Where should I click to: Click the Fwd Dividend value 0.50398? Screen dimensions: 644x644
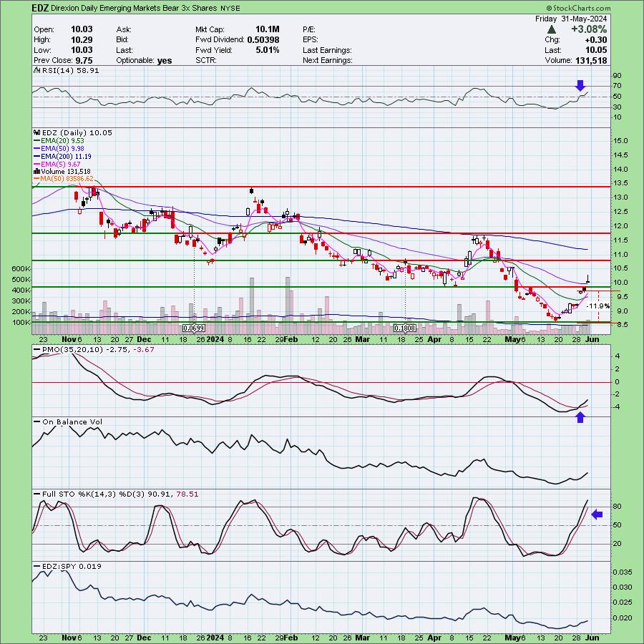click(x=263, y=40)
